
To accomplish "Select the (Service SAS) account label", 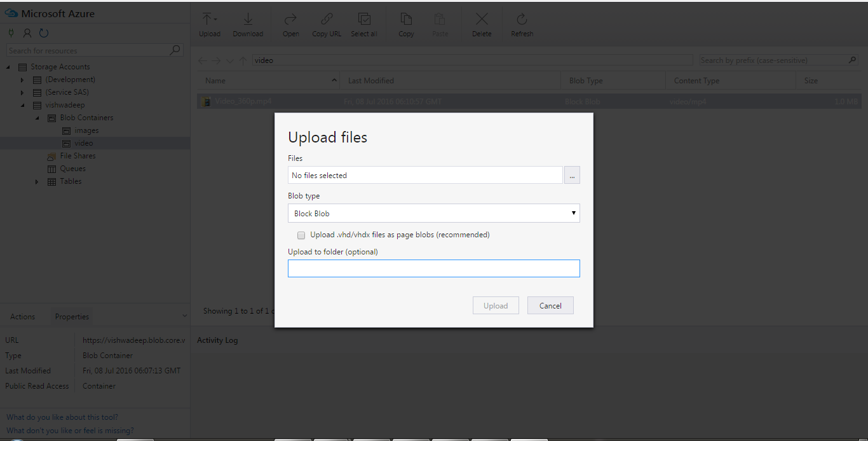I will pyautogui.click(x=67, y=92).
